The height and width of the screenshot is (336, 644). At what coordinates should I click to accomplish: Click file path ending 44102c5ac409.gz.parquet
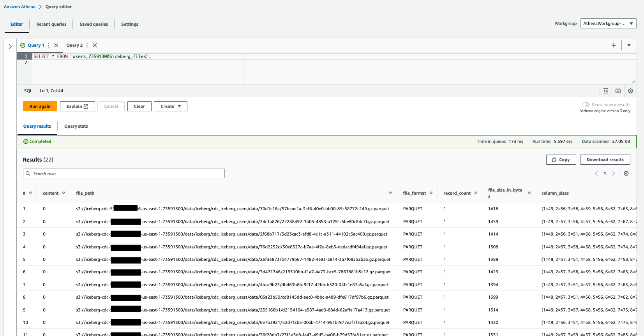tap(232, 234)
